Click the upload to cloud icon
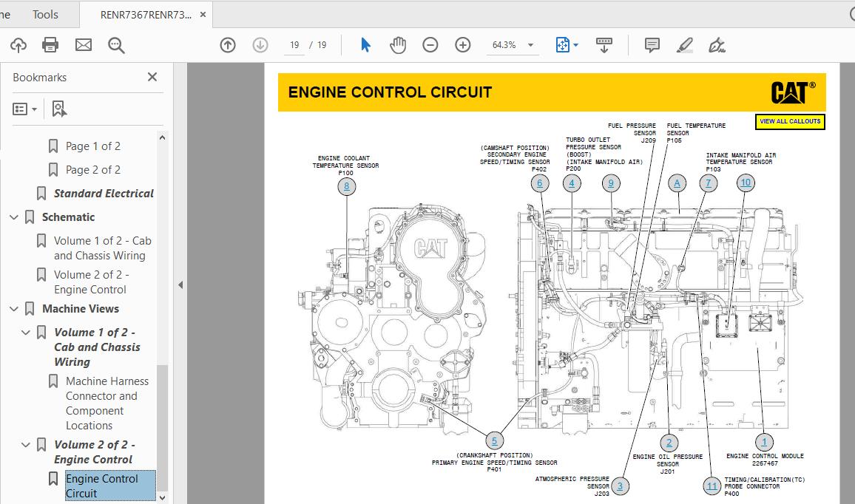Image resolution: width=855 pixels, height=504 pixels. 18,44
